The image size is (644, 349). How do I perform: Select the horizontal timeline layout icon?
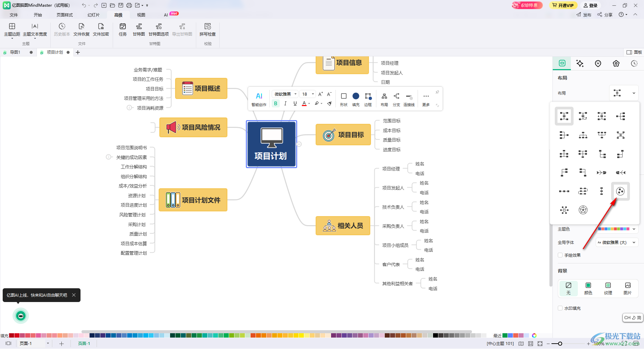point(564,191)
